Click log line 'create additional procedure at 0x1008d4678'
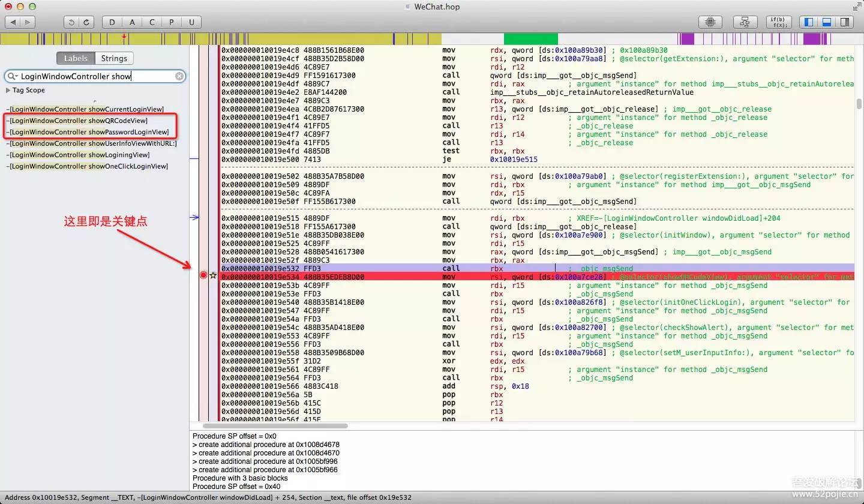This screenshot has height=504, width=864. click(266, 445)
